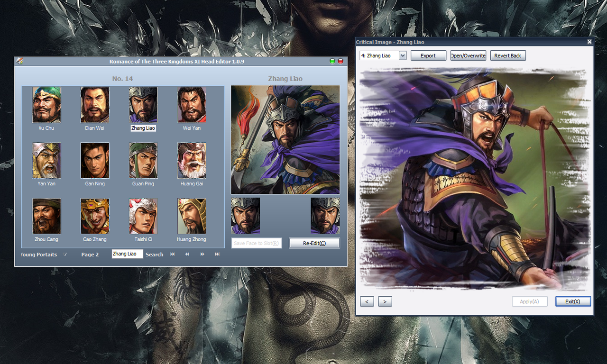Viewport: 607px width, 364px height.
Task: Click the previous image '<' button
Action: [367, 301]
